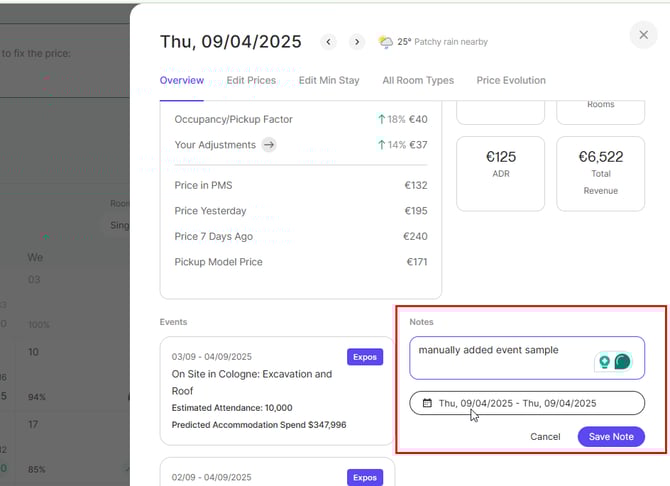
Task: Click the calendar icon in the date range field
Action: [x=428, y=403]
